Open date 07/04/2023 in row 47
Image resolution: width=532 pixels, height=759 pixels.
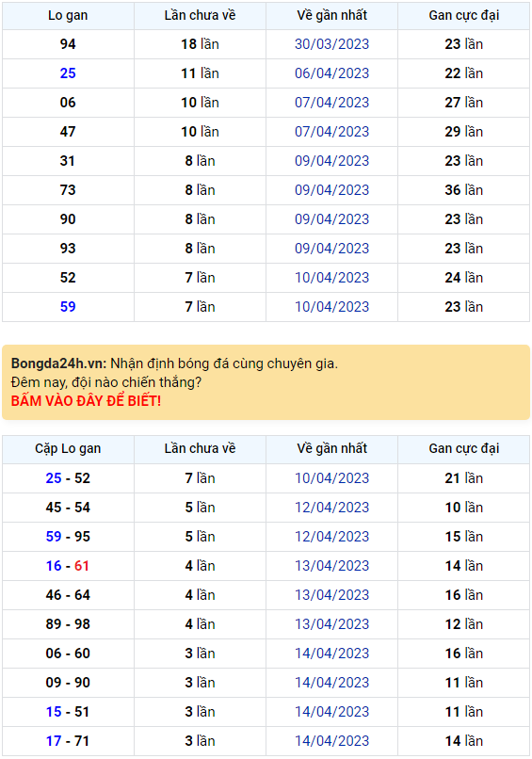point(332,132)
